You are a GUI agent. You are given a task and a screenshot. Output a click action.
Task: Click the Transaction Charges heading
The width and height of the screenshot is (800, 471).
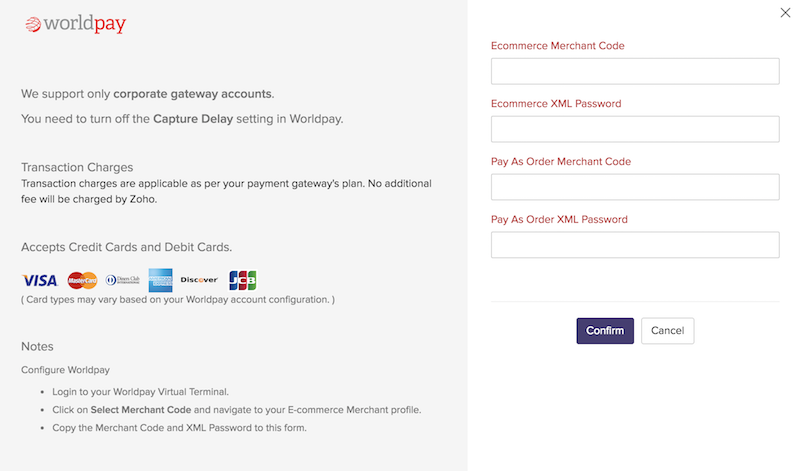pos(77,167)
